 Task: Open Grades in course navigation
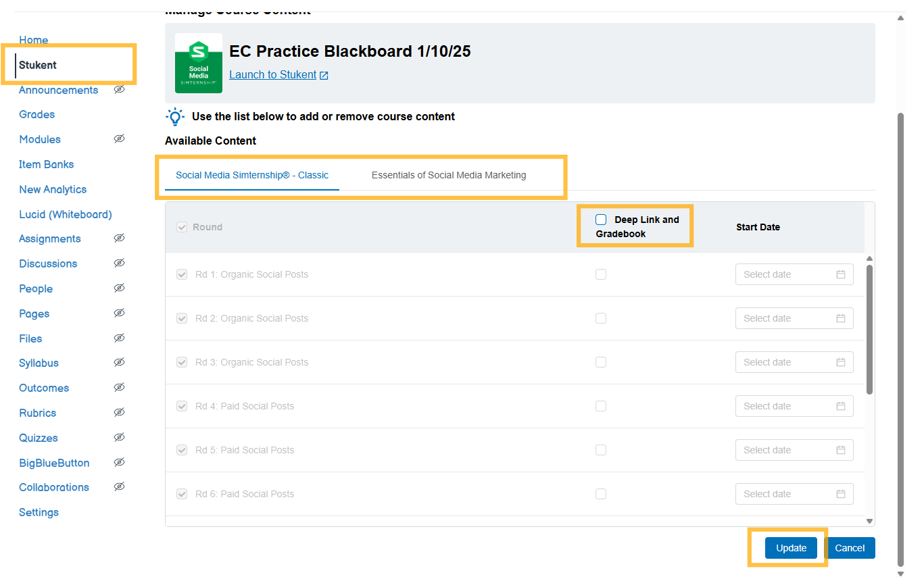pyautogui.click(x=37, y=114)
